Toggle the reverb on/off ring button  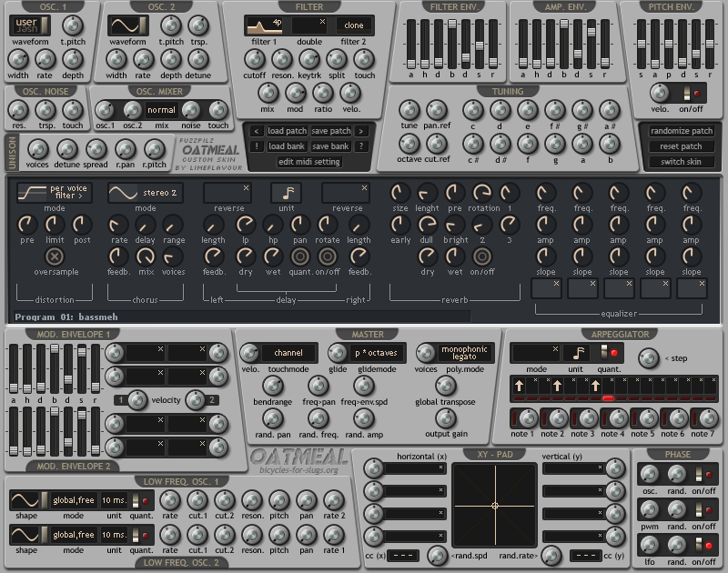(x=482, y=256)
